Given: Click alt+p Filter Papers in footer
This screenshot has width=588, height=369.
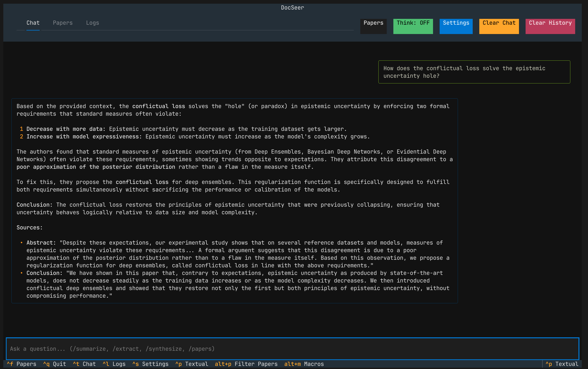Looking at the screenshot, I should click(246, 364).
